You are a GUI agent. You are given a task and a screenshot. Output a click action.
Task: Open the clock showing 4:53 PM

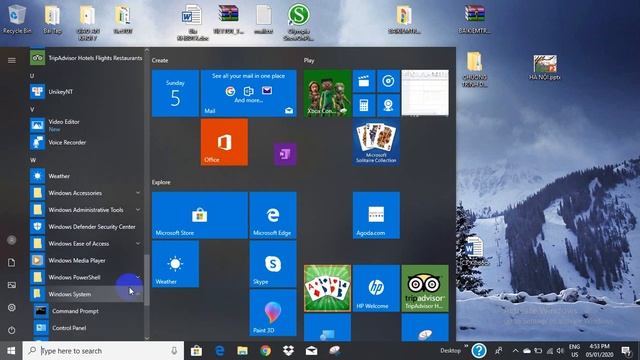pos(599,351)
